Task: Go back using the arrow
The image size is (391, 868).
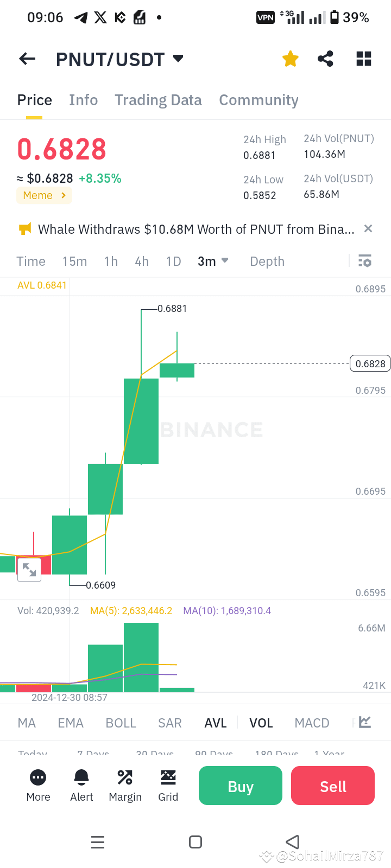Action: (x=27, y=59)
